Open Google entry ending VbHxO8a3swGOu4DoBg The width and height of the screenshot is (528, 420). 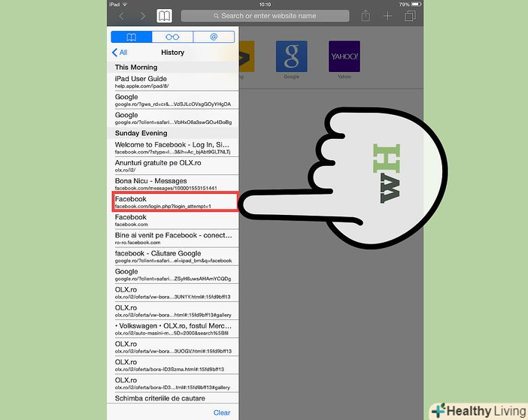173,118
